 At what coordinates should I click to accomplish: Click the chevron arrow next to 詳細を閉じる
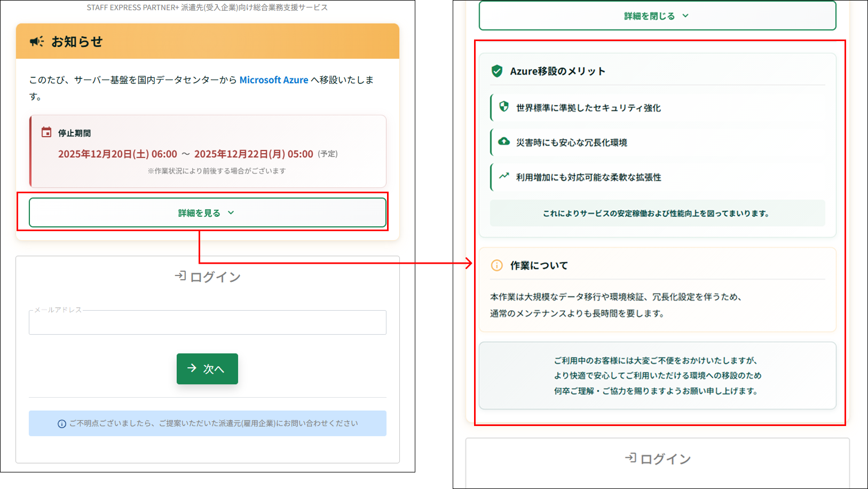tap(685, 16)
